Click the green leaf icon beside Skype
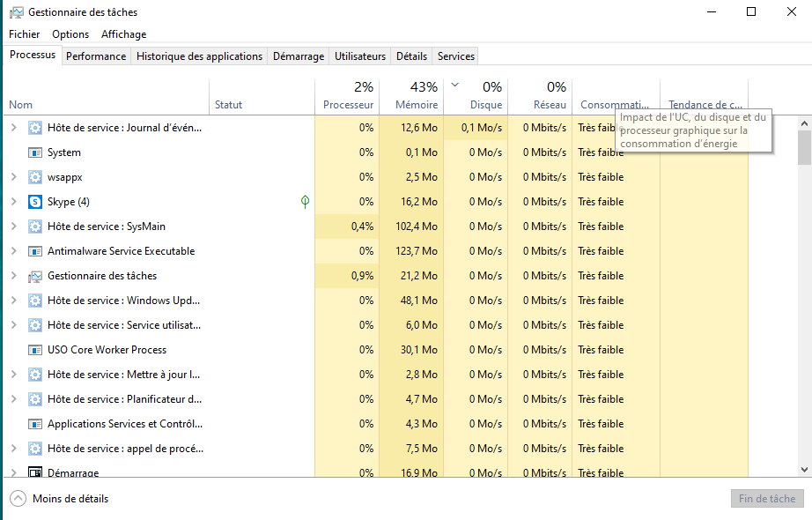The image size is (812, 520). (x=305, y=202)
